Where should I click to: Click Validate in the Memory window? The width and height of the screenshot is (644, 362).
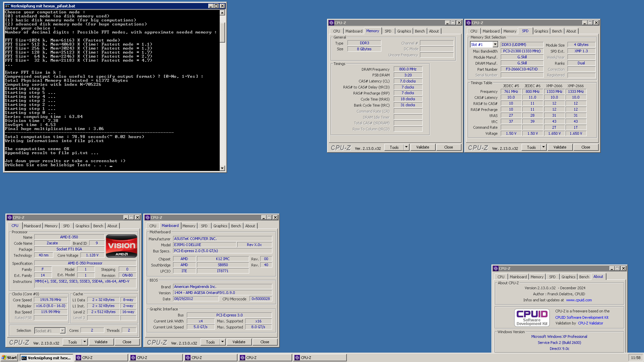coord(423,147)
